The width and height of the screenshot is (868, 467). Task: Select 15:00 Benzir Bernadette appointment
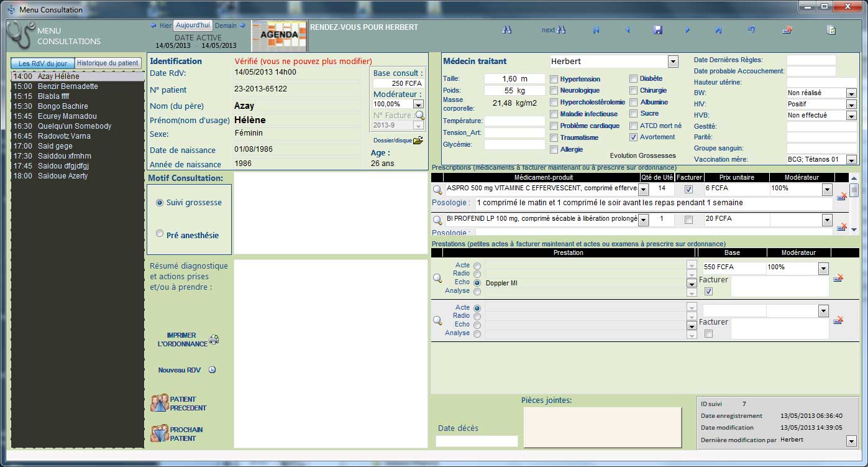pos(78,86)
